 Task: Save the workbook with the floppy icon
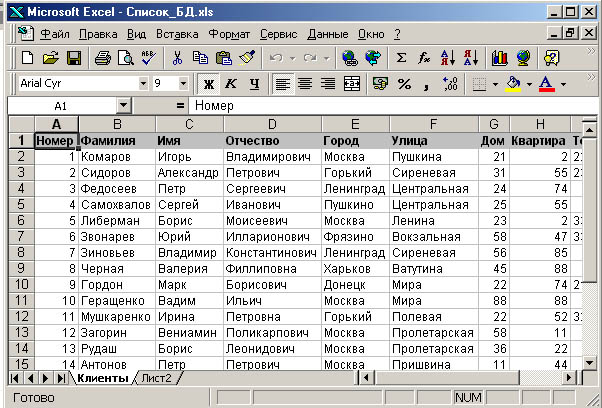tap(74, 58)
